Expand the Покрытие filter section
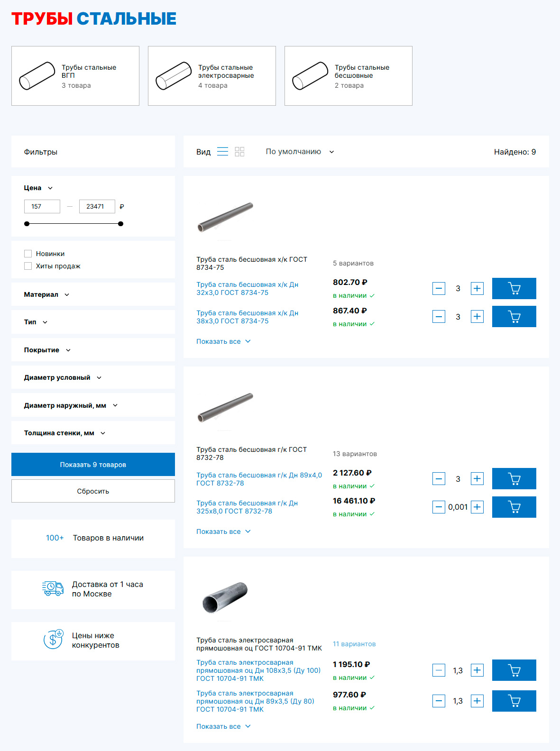 point(47,350)
